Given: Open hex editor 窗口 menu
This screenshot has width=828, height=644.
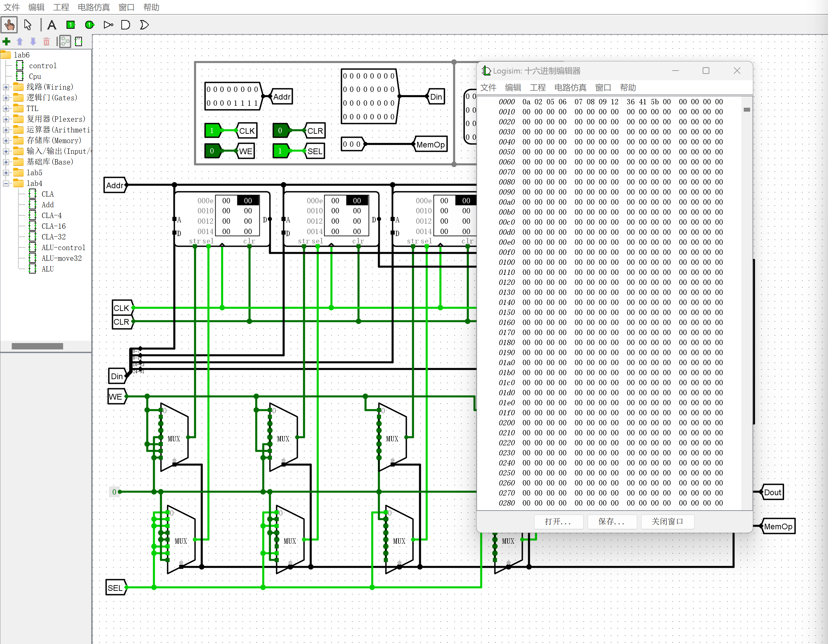Looking at the screenshot, I should point(603,88).
